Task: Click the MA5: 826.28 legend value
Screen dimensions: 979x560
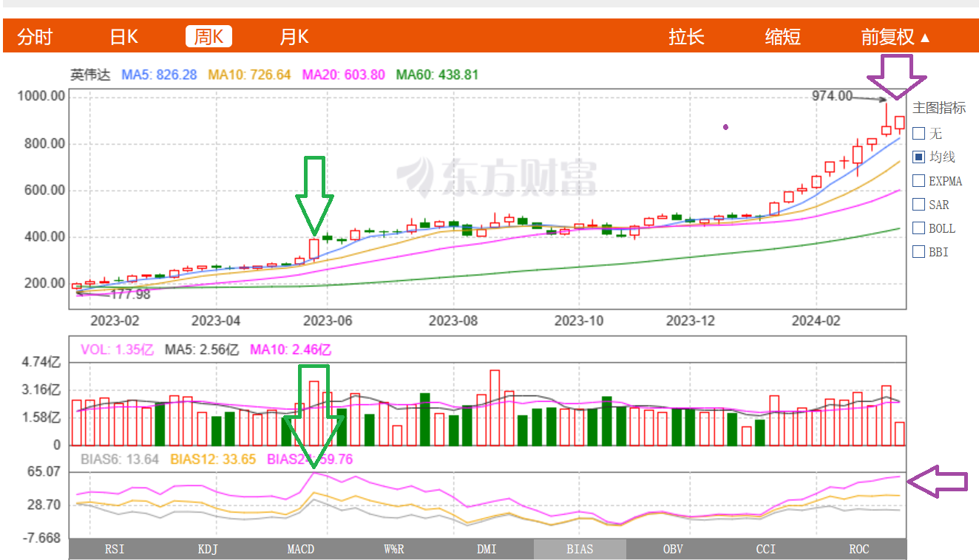Action: [x=159, y=75]
